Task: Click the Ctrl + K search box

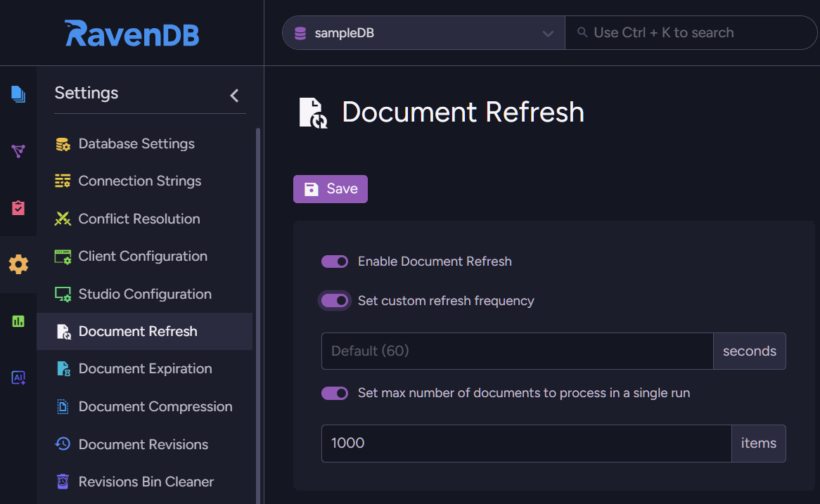Action: coord(691,33)
